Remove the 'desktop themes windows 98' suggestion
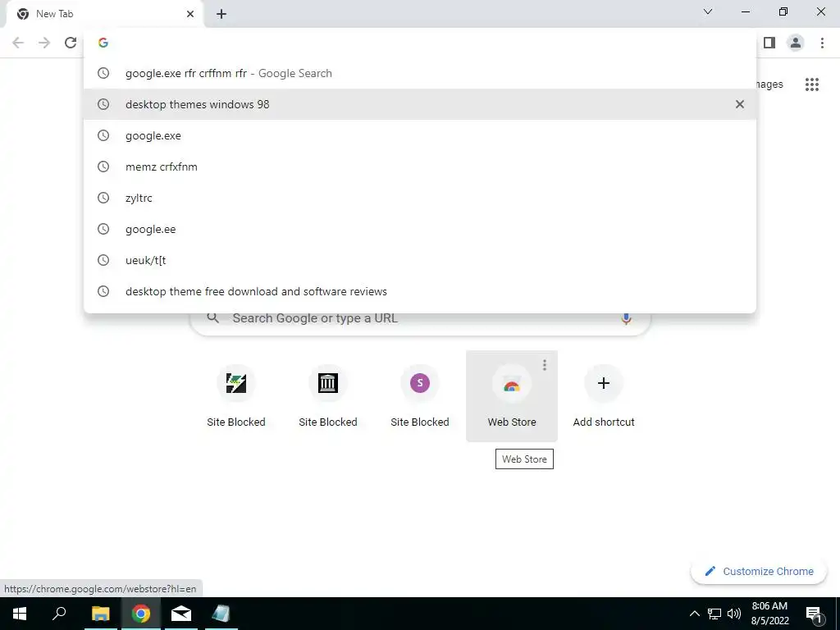 [x=740, y=104]
